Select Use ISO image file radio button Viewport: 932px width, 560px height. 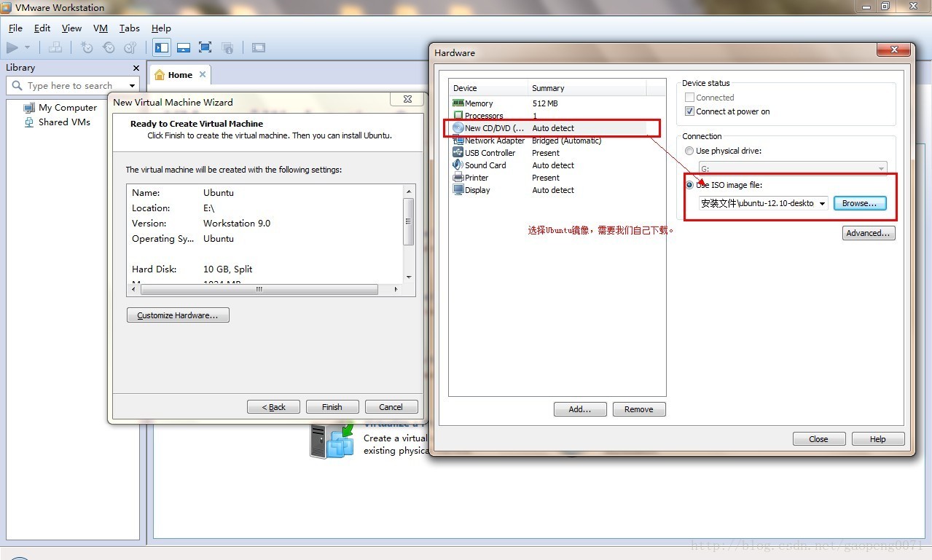point(689,185)
